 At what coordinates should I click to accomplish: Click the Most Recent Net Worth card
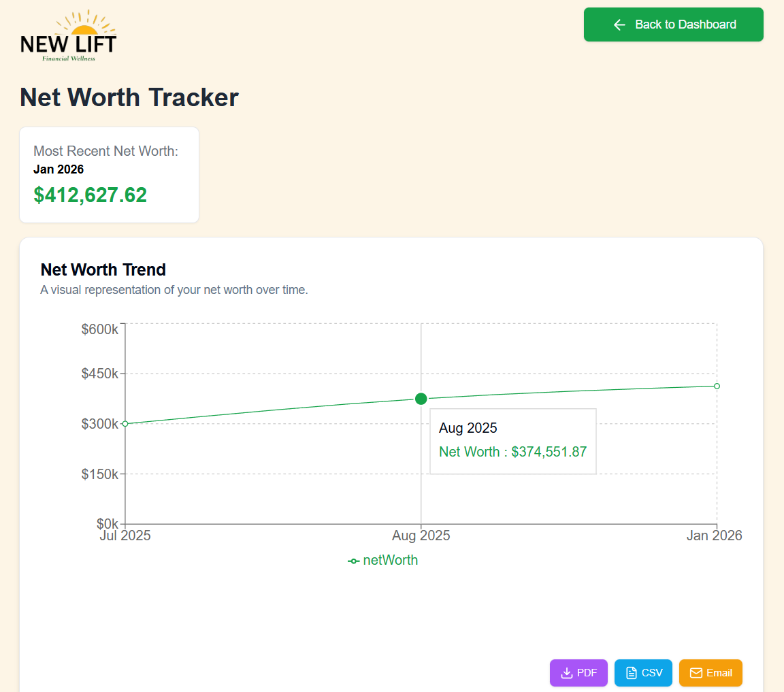pos(109,174)
